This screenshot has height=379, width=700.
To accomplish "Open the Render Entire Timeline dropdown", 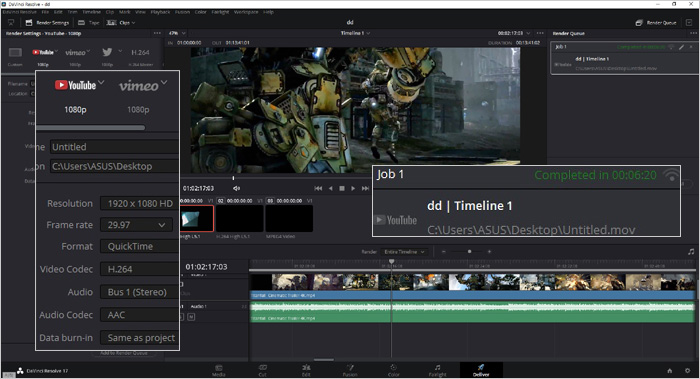I will click(x=404, y=252).
